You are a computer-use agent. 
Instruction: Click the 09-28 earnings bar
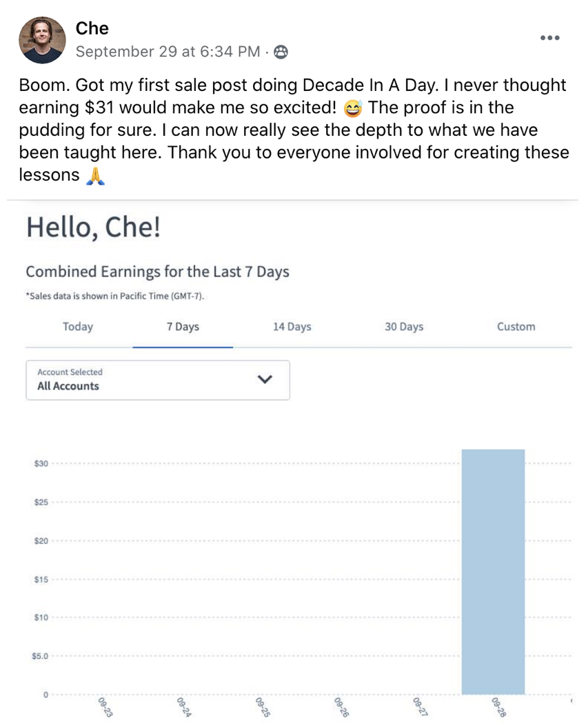[x=493, y=572]
